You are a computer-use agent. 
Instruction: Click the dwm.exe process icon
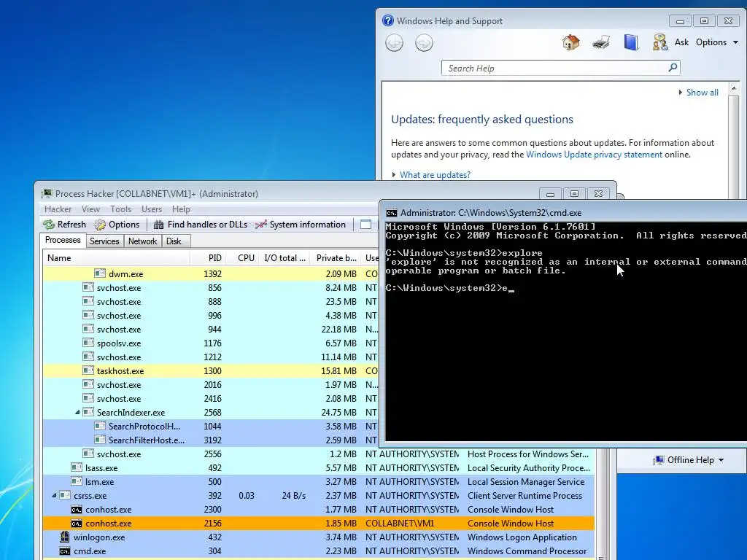tap(99, 273)
